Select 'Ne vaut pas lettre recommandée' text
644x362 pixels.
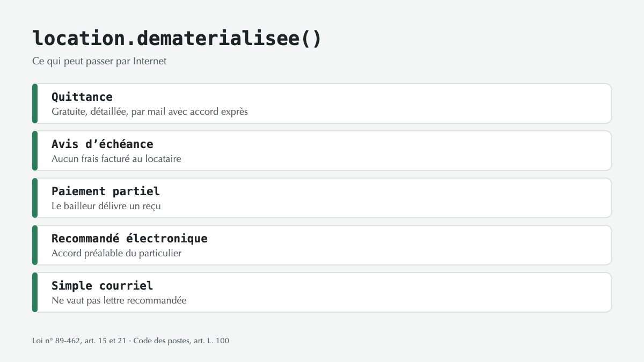tap(119, 301)
